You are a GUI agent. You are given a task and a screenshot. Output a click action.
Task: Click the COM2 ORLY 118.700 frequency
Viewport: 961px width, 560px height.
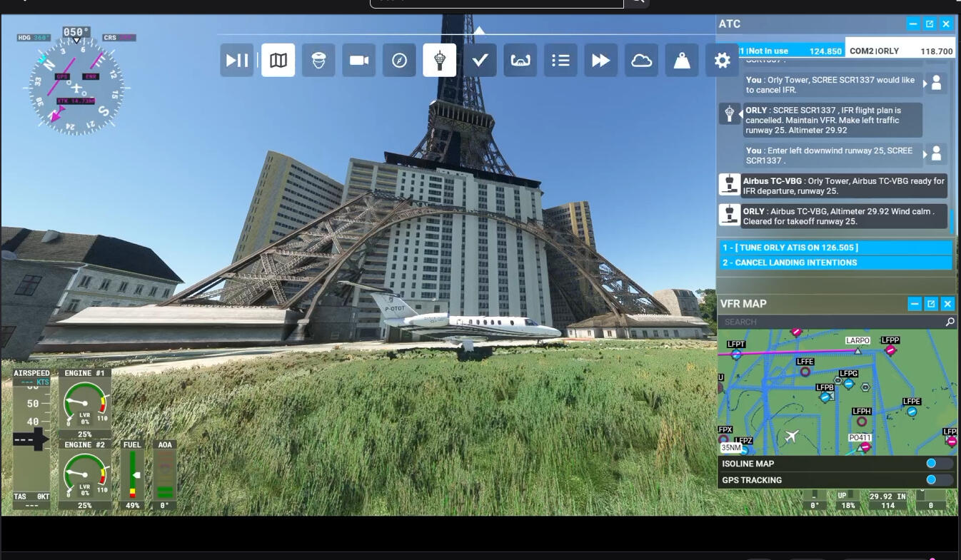901,51
